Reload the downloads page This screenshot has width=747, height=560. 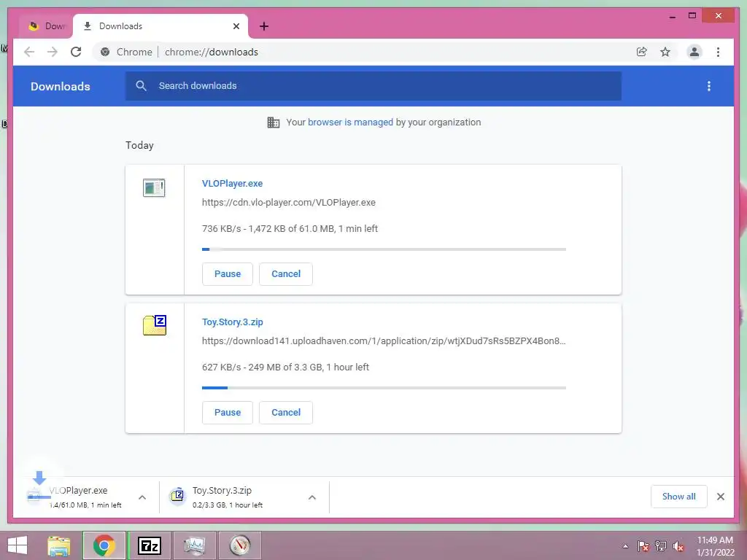pos(76,52)
